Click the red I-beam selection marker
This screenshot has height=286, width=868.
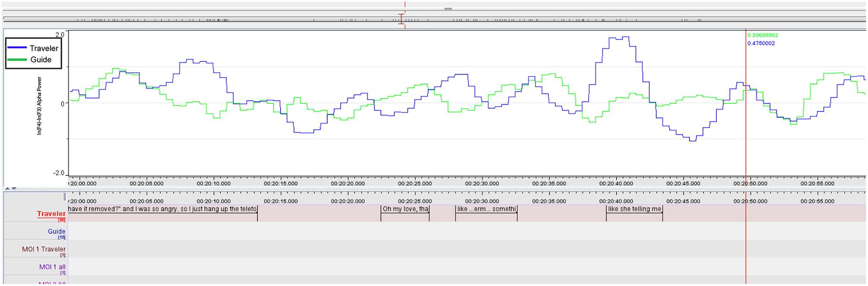point(401,19)
